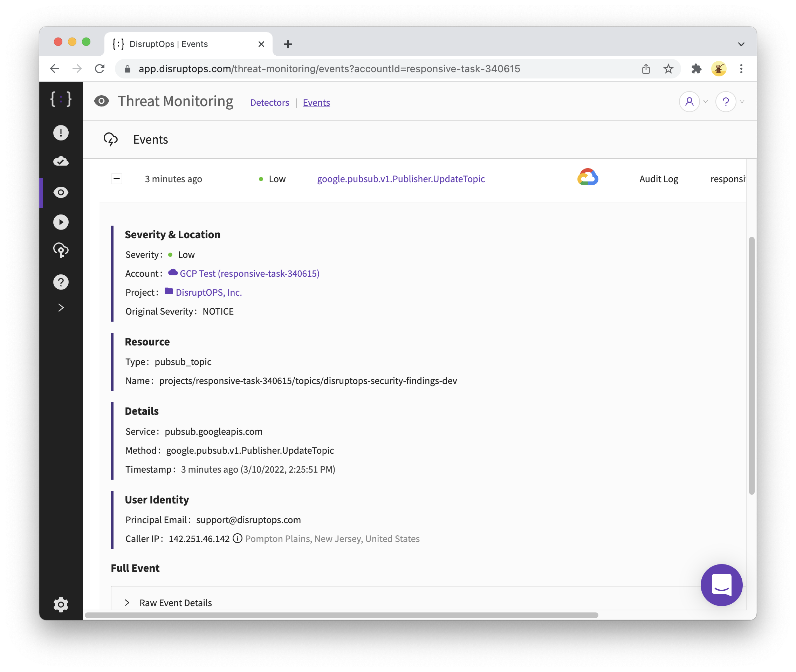The image size is (796, 672).
Task: Select the Threat Monitoring eye sidebar icon
Action: click(x=61, y=192)
